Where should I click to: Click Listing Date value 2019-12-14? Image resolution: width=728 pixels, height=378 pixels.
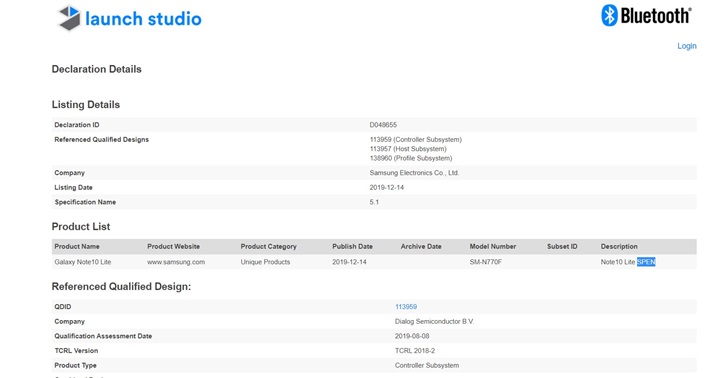pos(387,188)
